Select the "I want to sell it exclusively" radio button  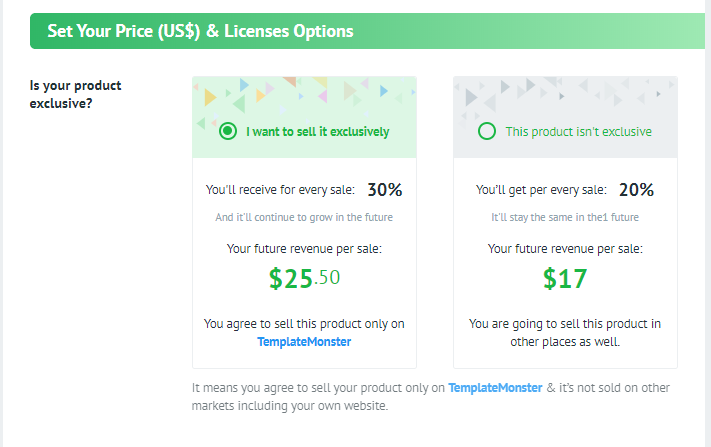point(228,131)
